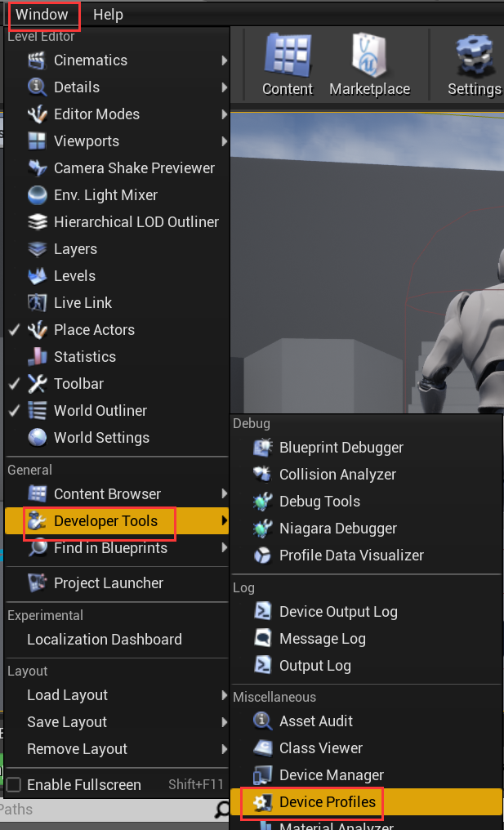
Task: Expand the Editor Modes submenu arrow
Action: (x=225, y=115)
